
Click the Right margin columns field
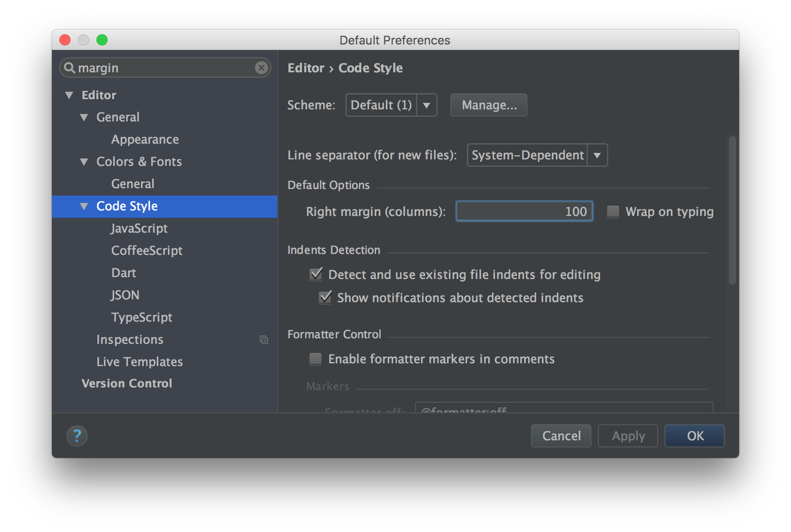(524, 211)
